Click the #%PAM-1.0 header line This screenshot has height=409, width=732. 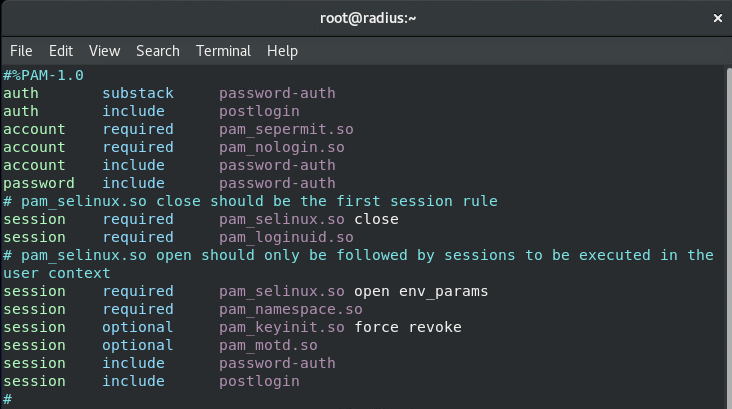pos(43,75)
